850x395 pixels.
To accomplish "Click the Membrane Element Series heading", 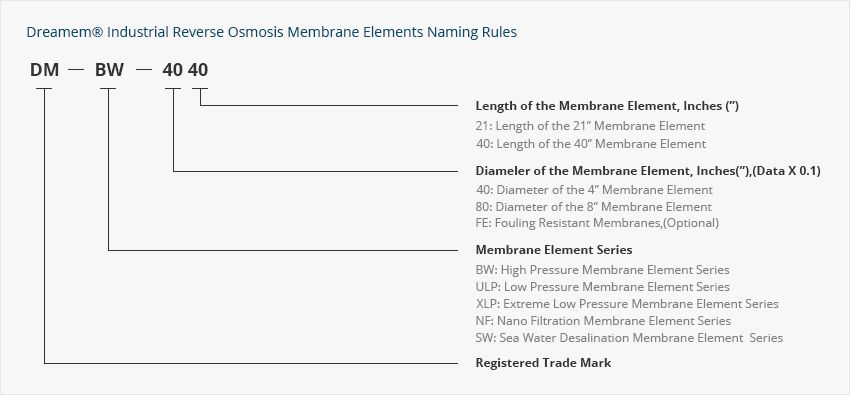I will pos(553,250).
